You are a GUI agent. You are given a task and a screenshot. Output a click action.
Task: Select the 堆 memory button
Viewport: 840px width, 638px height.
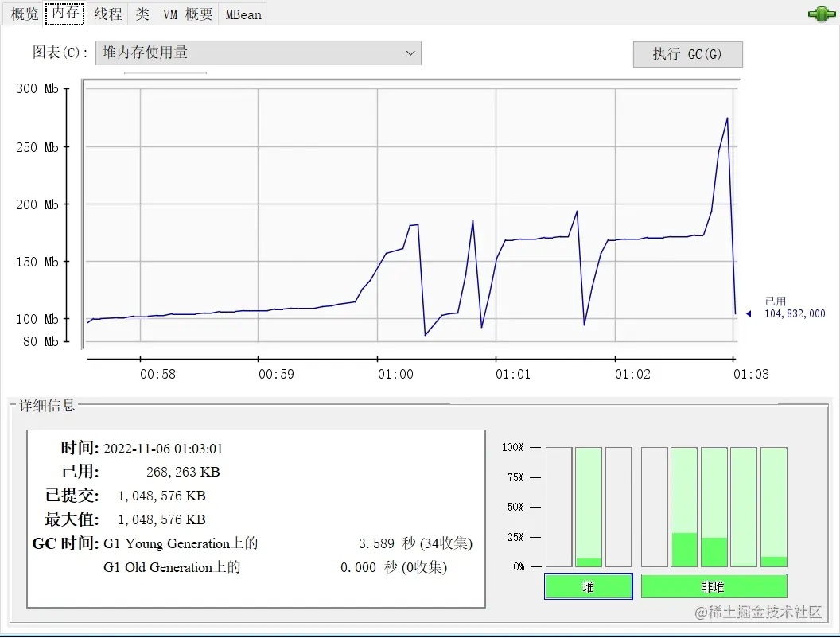(588, 586)
